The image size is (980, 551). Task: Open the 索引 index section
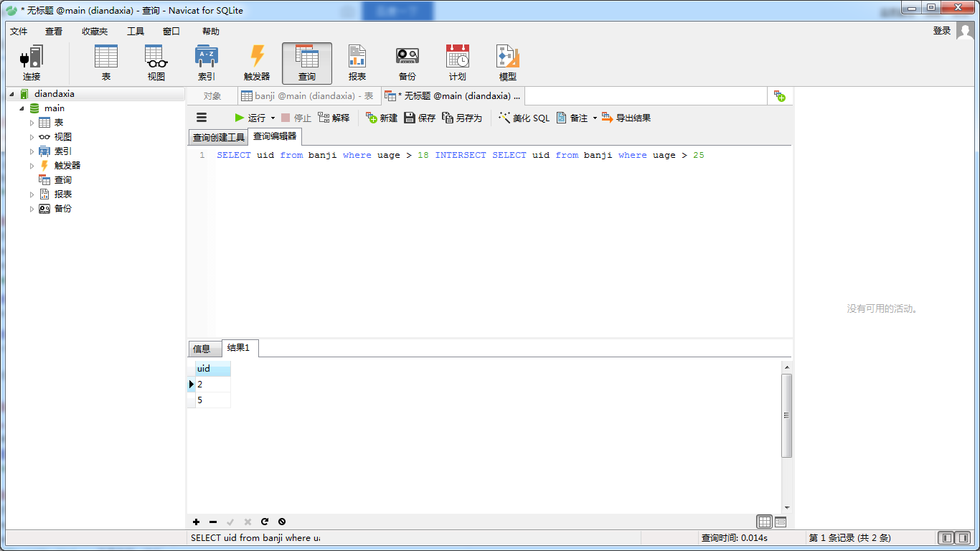pyautogui.click(x=207, y=63)
